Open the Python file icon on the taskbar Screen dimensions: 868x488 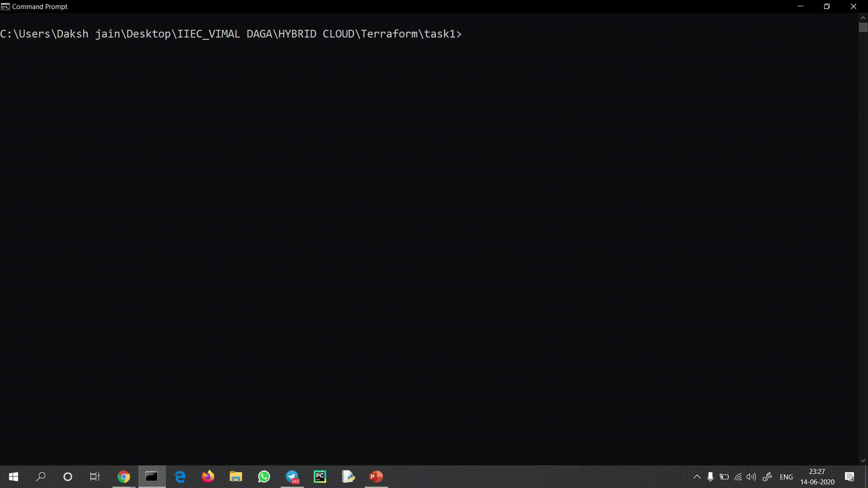click(348, 477)
